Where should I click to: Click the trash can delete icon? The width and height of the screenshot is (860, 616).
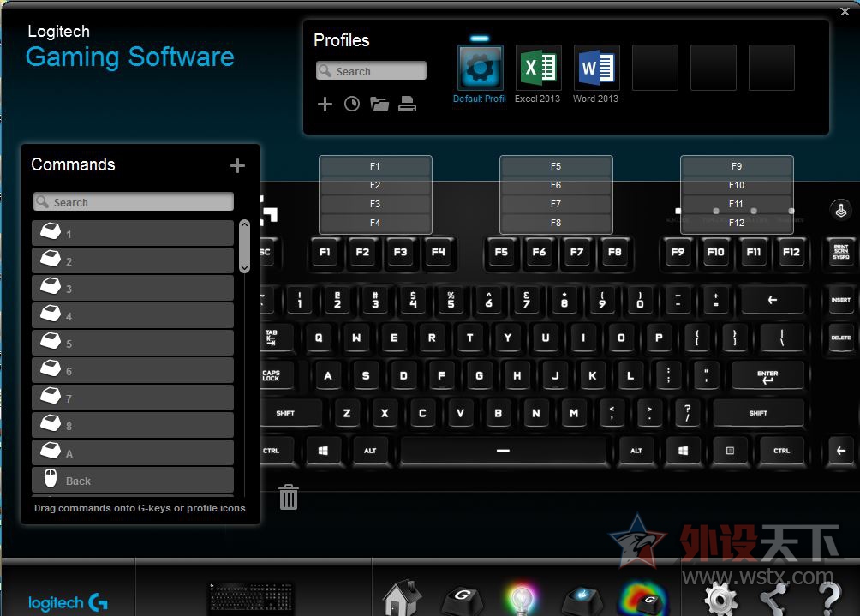click(x=289, y=497)
